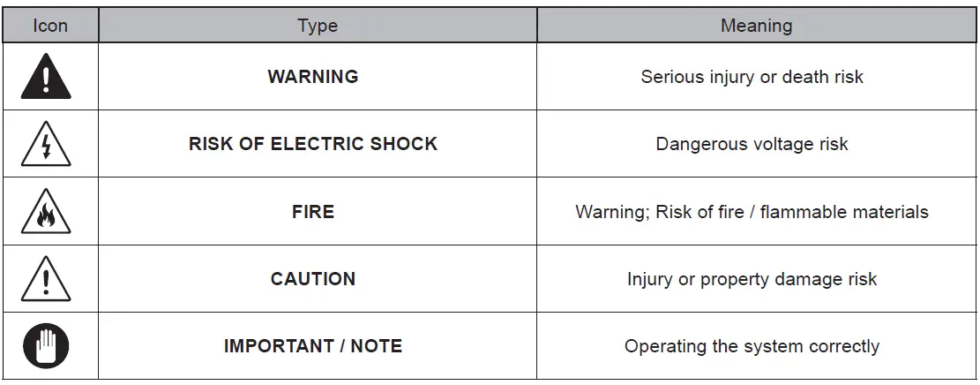Click the Serious injury or death risk text
Screen dimensions: 980x385
pos(752,77)
